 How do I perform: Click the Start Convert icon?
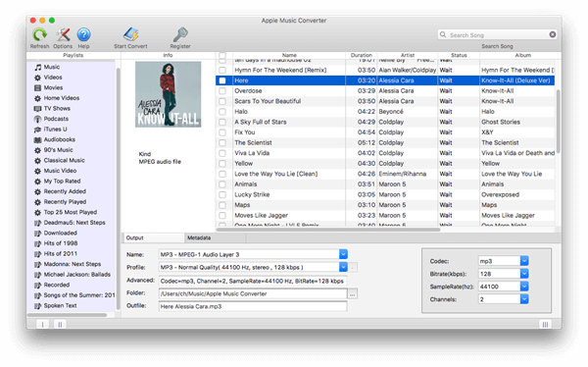coord(131,34)
